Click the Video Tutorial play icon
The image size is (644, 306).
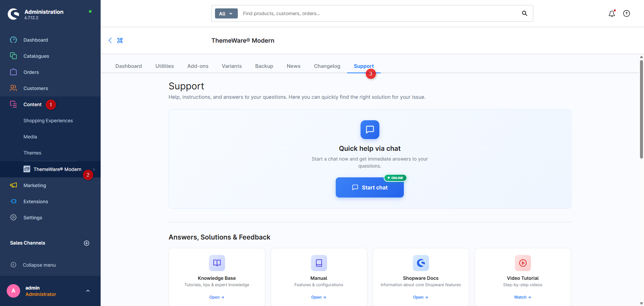coord(523,263)
